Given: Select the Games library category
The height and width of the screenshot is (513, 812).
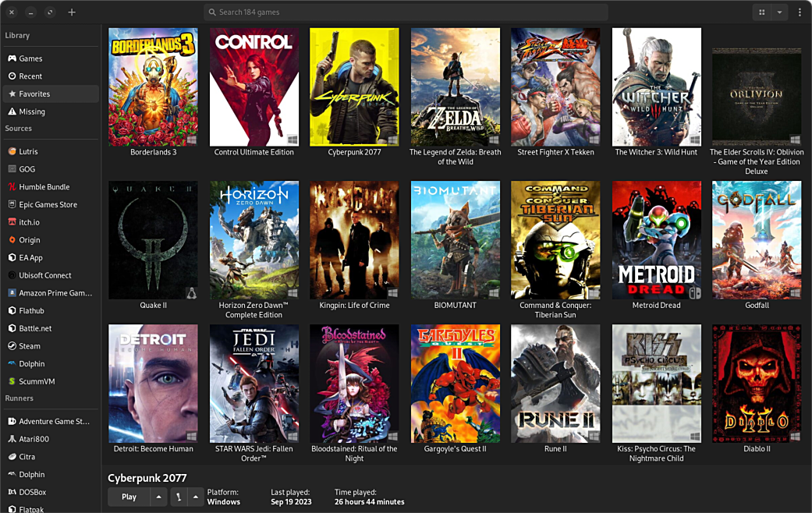Looking at the screenshot, I should [31, 58].
